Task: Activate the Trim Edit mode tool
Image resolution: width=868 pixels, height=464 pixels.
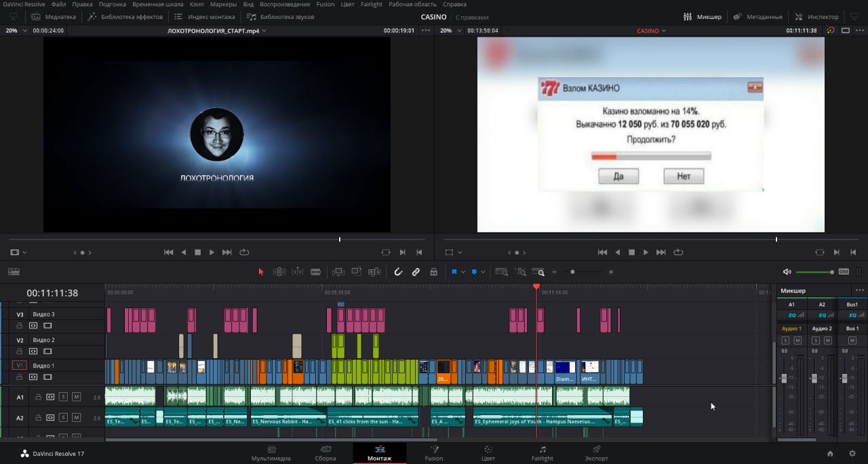Action: point(279,271)
